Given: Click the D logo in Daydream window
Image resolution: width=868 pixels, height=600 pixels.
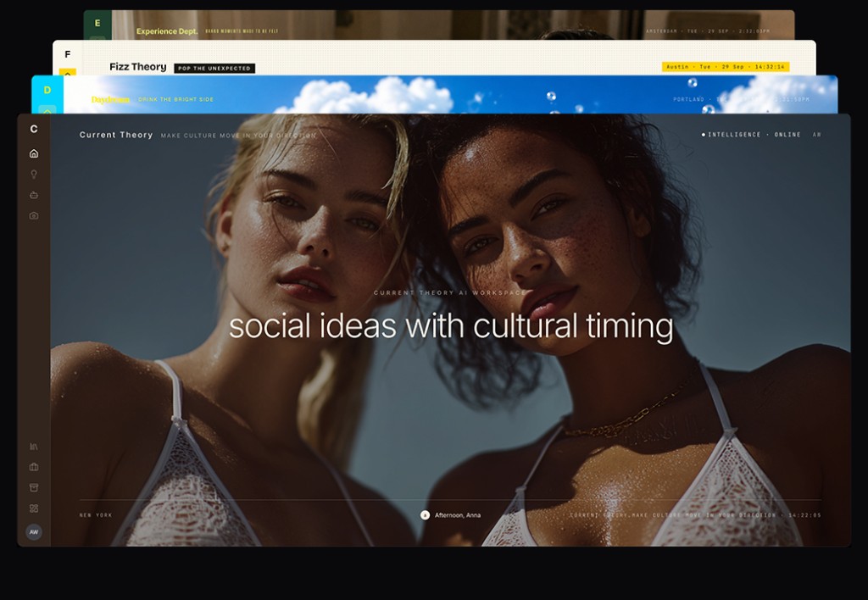Looking at the screenshot, I should pyautogui.click(x=47, y=90).
